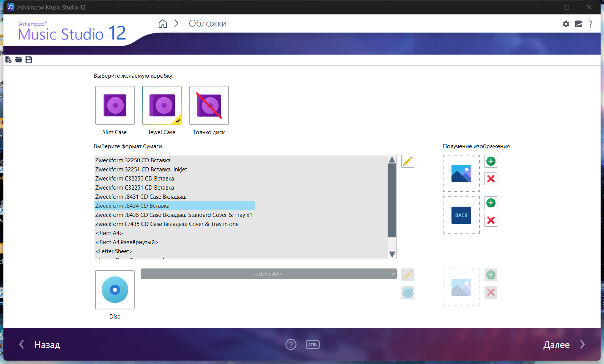This screenshot has width=604, height=364.
Task: Remove the front cover image
Action: 491,179
